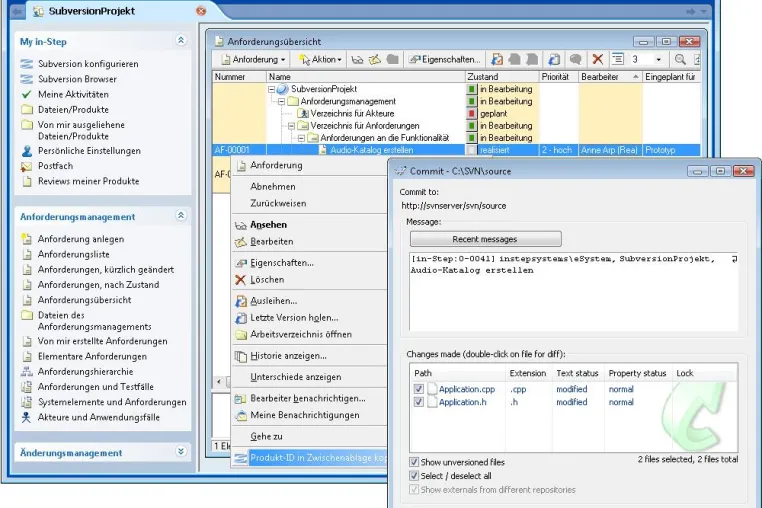
Task: Open Anforderungshierarchie in sidebar
Action: [85, 372]
